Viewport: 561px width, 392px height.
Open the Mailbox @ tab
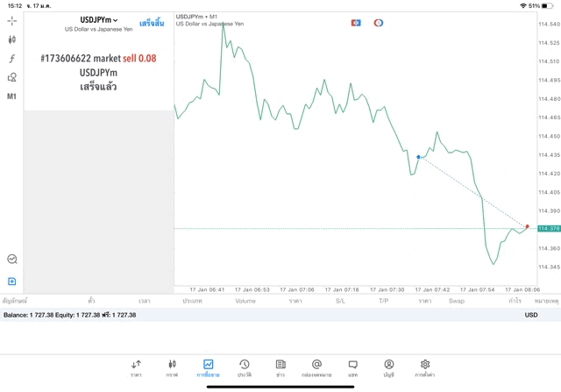pos(316,367)
